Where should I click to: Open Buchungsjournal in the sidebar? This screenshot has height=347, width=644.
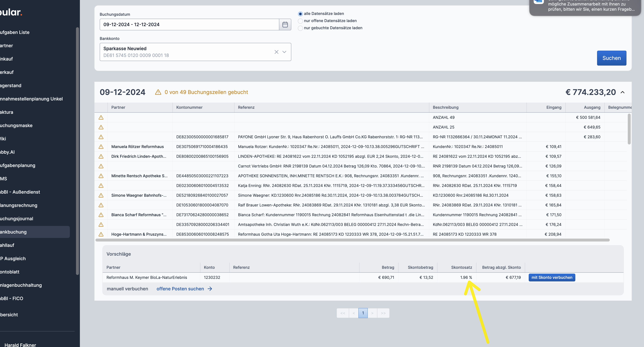click(17, 219)
